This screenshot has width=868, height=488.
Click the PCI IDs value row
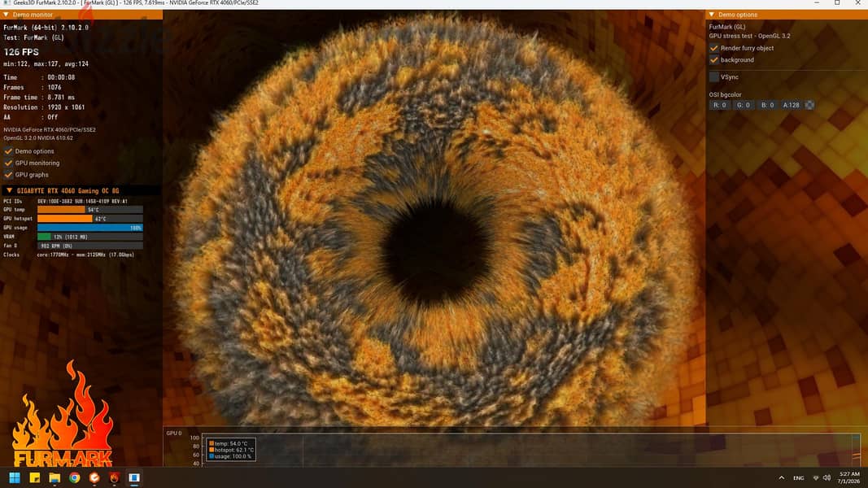point(82,202)
